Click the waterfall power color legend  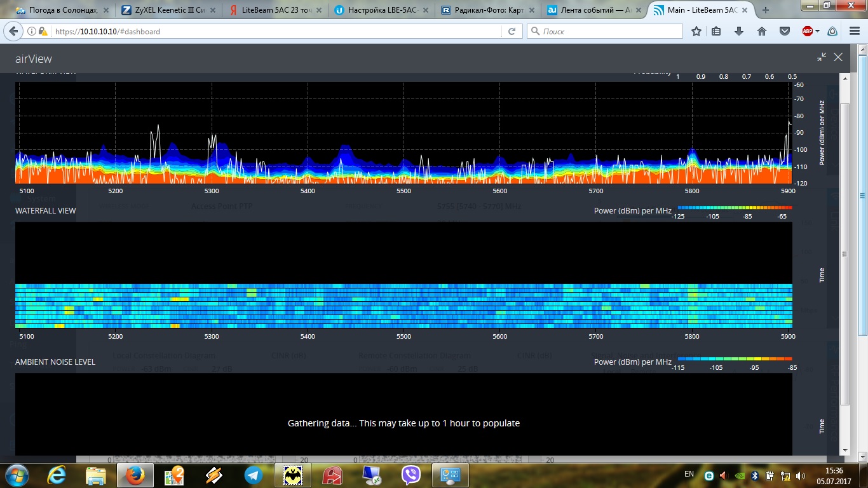point(735,208)
